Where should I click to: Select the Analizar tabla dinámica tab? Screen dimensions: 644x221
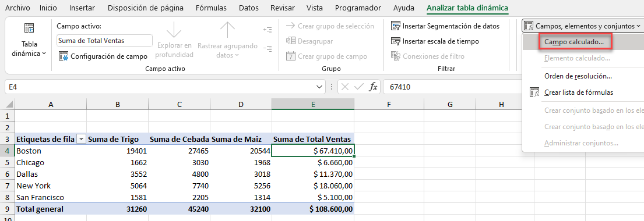(467, 8)
